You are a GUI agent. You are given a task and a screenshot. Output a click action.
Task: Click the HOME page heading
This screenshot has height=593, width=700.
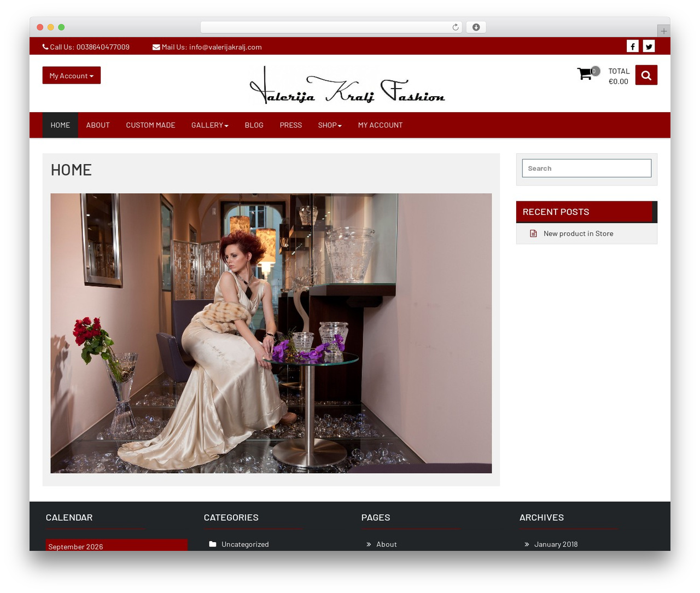pos(71,170)
